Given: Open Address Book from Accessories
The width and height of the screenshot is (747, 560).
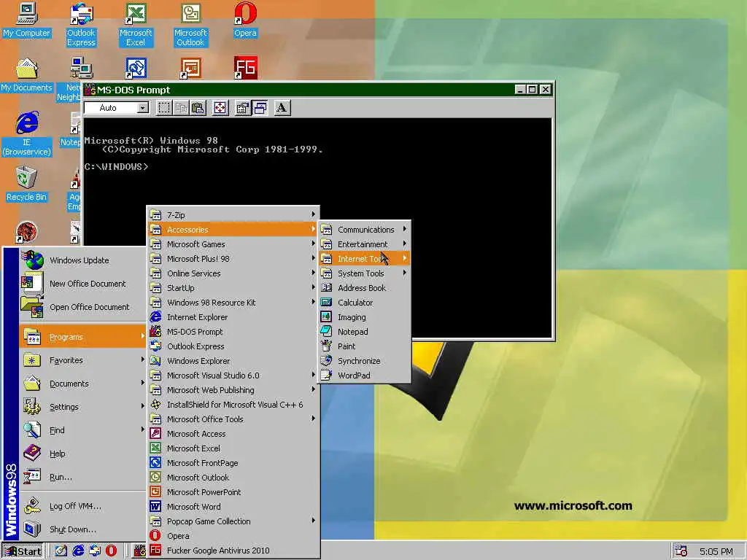Looking at the screenshot, I should point(365,287).
